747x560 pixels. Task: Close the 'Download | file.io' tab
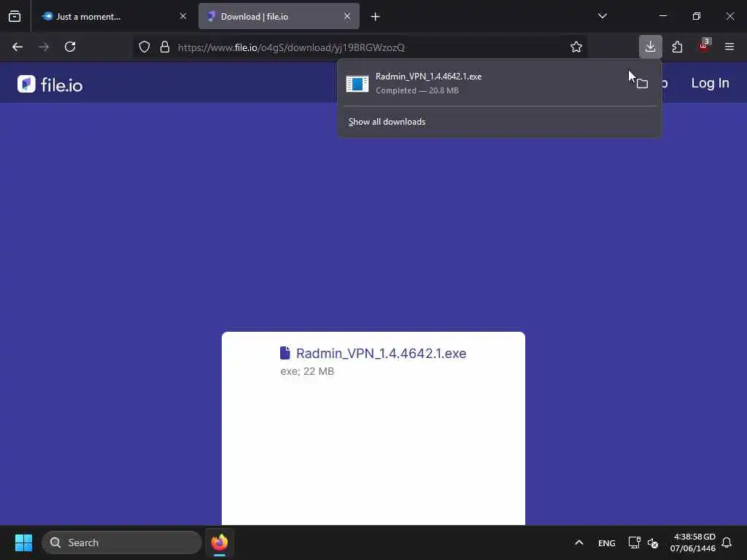347,17
